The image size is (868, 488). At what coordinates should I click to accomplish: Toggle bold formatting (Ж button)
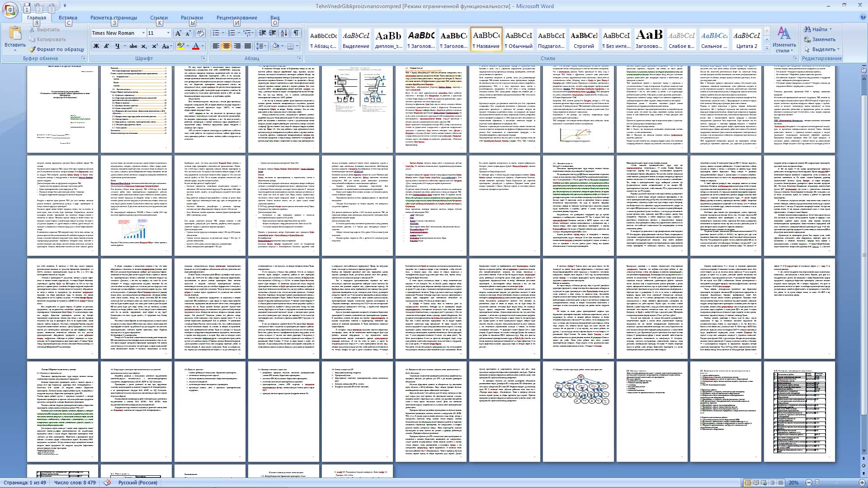(96, 46)
